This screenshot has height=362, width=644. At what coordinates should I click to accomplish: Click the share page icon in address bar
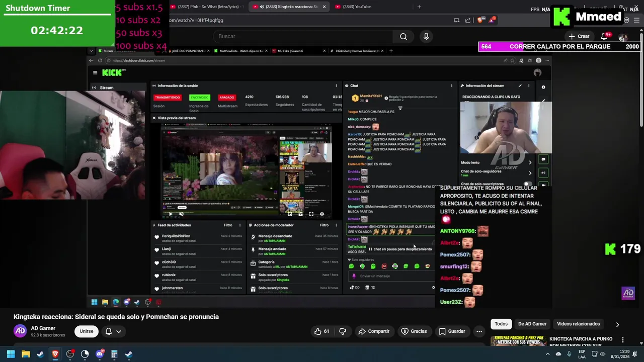pos(468,20)
